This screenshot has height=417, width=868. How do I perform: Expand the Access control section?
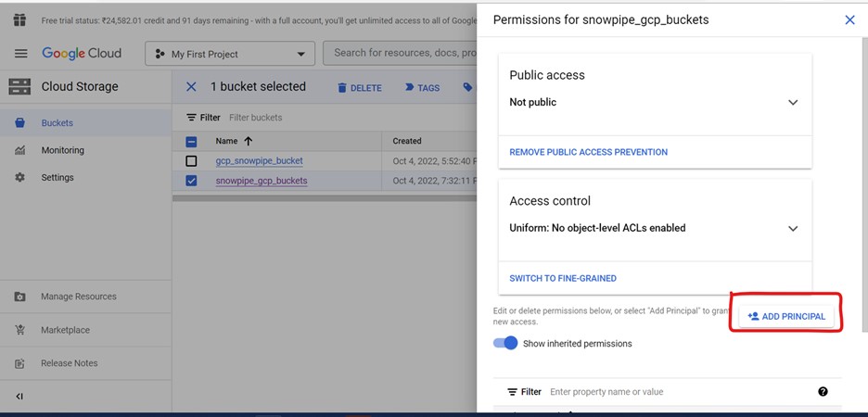[793, 229]
